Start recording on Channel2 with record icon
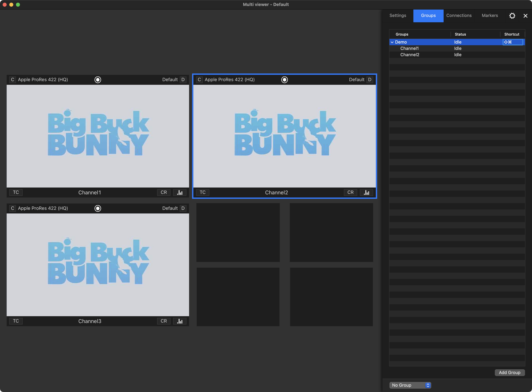Image resolution: width=532 pixels, height=392 pixels. coord(284,80)
